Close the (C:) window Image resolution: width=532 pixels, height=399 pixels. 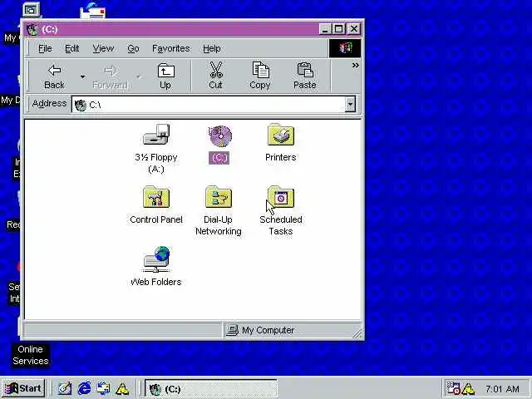click(353, 29)
